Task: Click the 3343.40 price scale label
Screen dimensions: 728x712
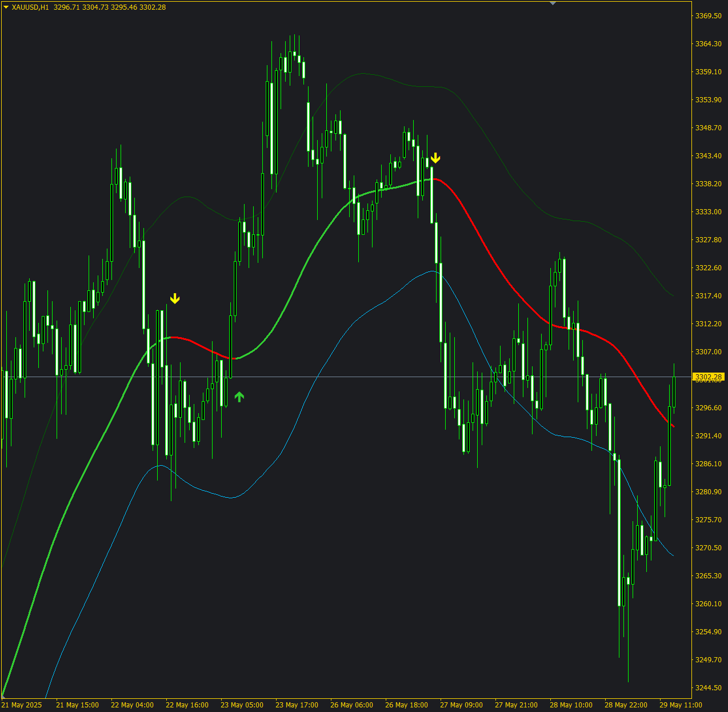Action: pyautogui.click(x=708, y=156)
